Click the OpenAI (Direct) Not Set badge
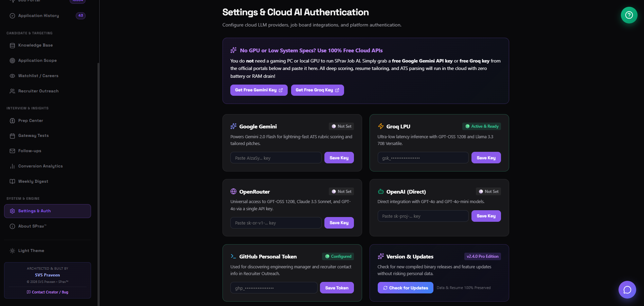Image resolution: width=644 pixels, height=306 pixels. pyautogui.click(x=488, y=192)
